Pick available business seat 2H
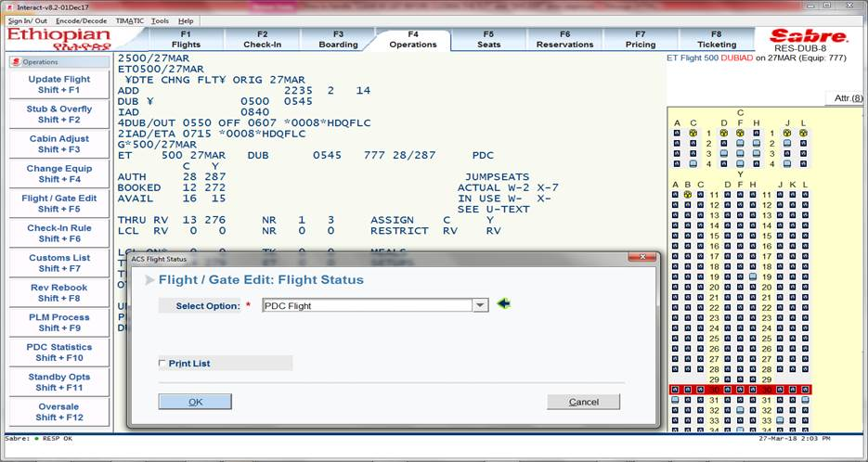This screenshot has height=462, width=868. pyautogui.click(x=757, y=143)
